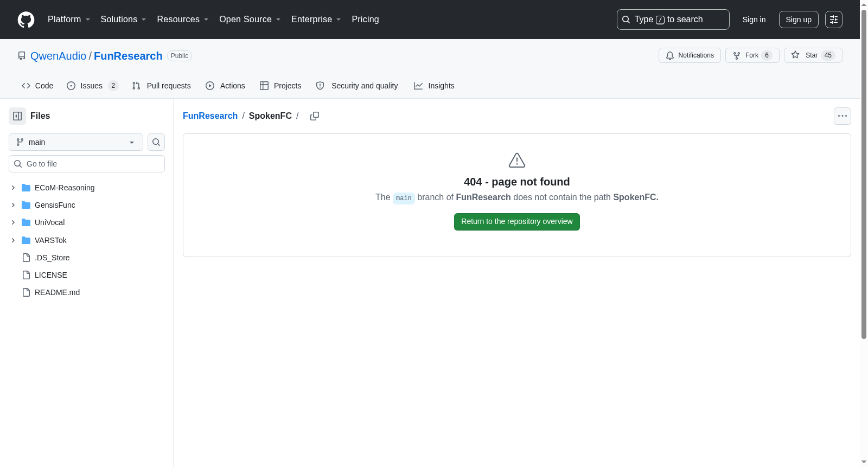The image size is (868, 467).
Task: Click the .DS_Store file icon
Action: (26, 258)
